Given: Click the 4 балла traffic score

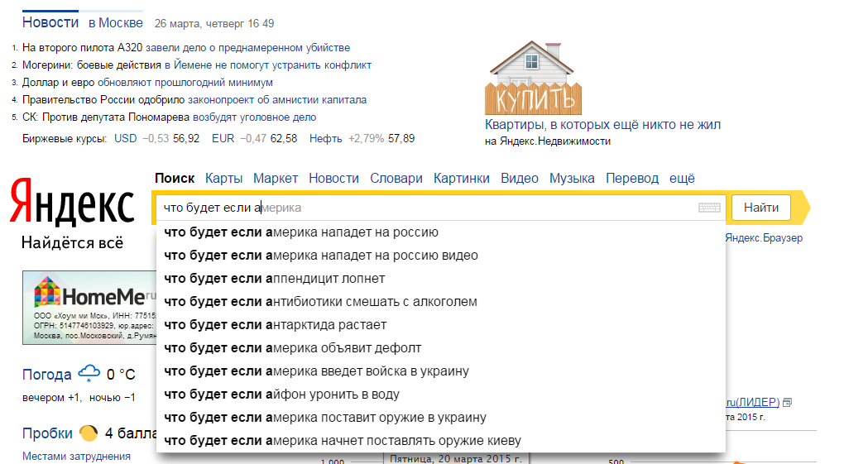Looking at the screenshot, I should click(x=131, y=433).
